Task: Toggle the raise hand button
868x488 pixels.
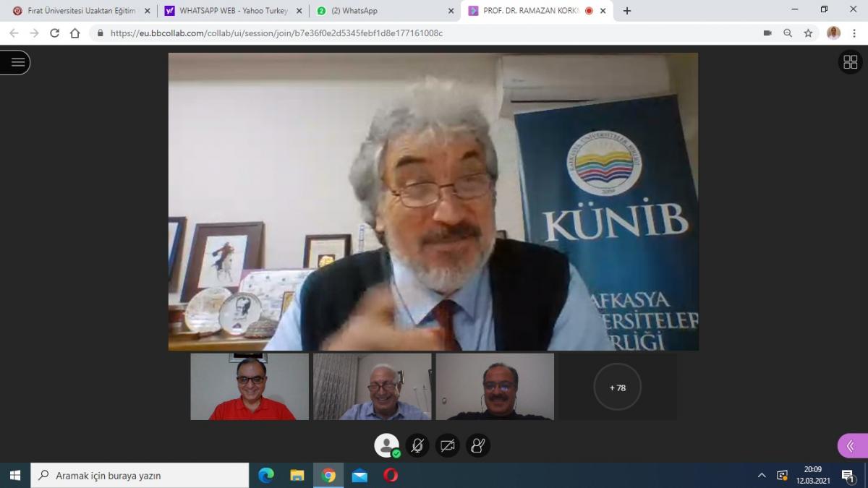Action: pos(477,445)
